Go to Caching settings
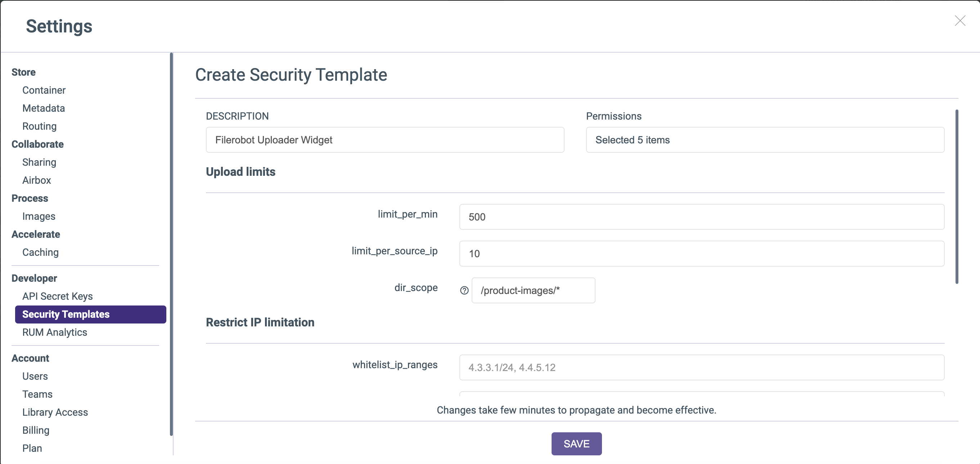This screenshot has height=464, width=980. pos(40,253)
